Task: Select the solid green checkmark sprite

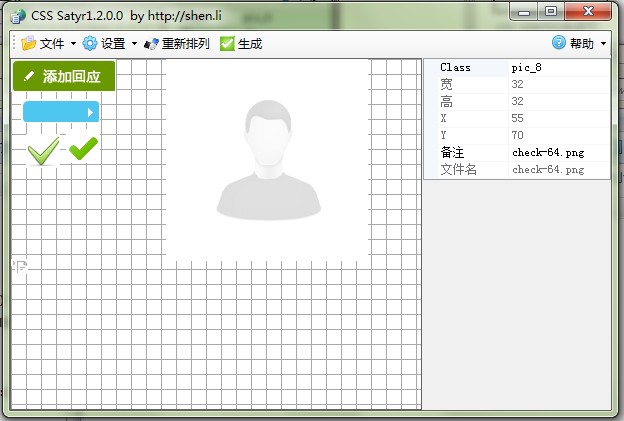Action: click(x=83, y=148)
